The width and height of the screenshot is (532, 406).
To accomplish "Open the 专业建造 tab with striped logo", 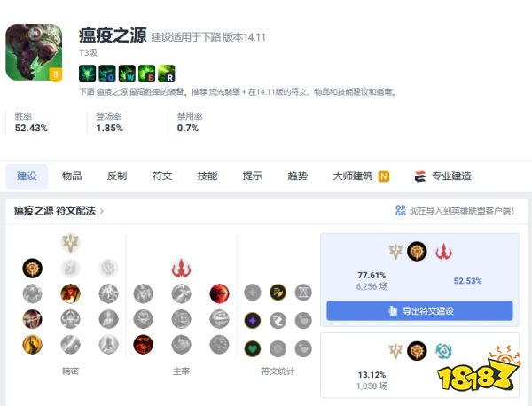I will click(x=442, y=176).
